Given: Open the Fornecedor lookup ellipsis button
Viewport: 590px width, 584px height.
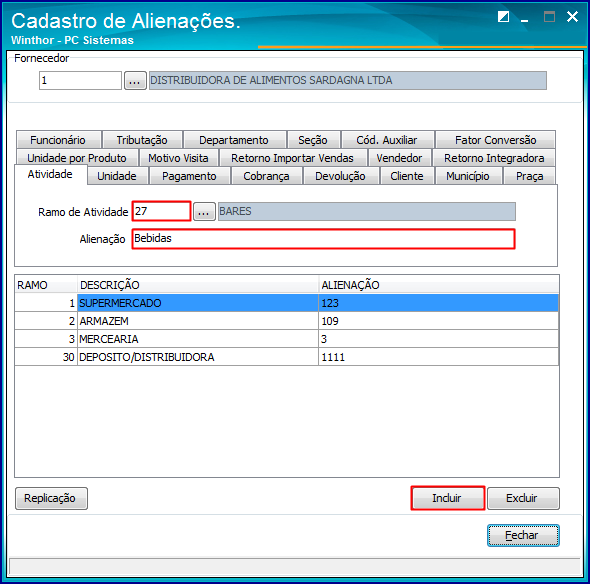Looking at the screenshot, I should (x=135, y=81).
